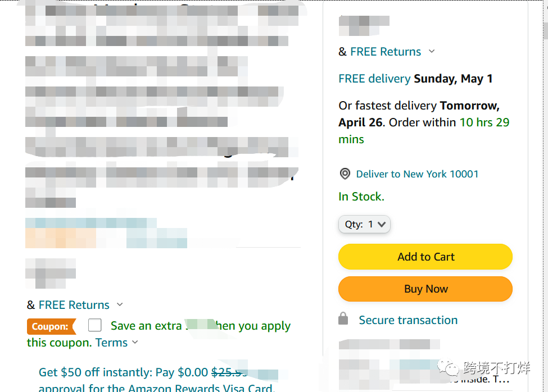Expand the chevron next to Terms

tap(135, 343)
